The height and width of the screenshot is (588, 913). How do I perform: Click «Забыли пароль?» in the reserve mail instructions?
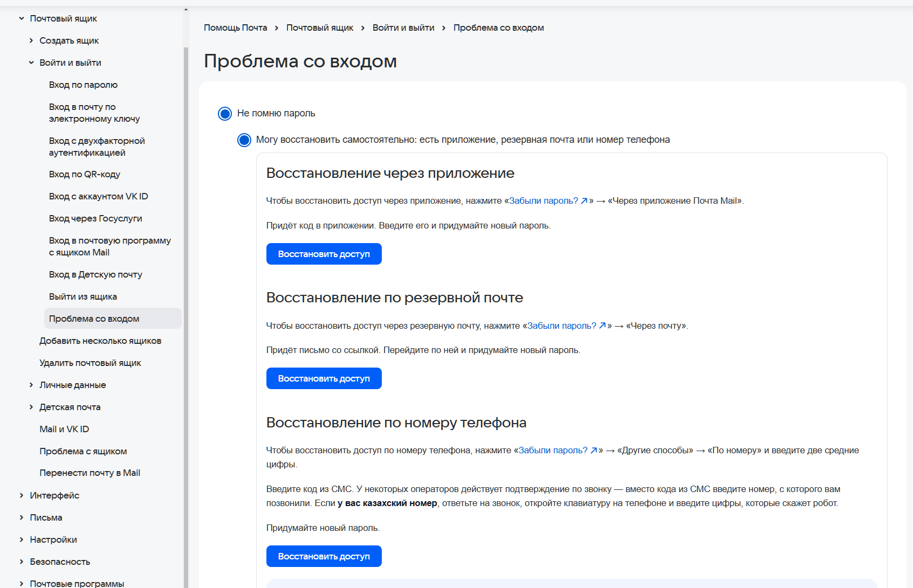pyautogui.click(x=562, y=326)
